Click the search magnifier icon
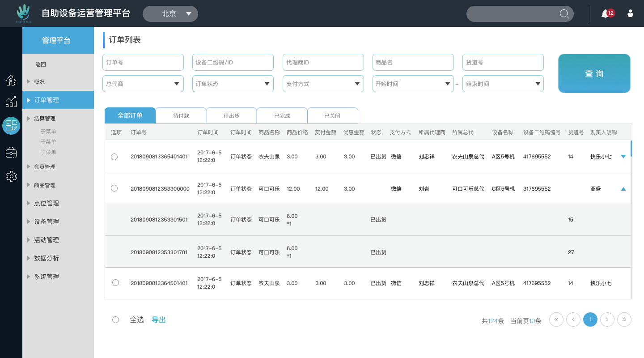The height and width of the screenshot is (358, 644). [564, 14]
